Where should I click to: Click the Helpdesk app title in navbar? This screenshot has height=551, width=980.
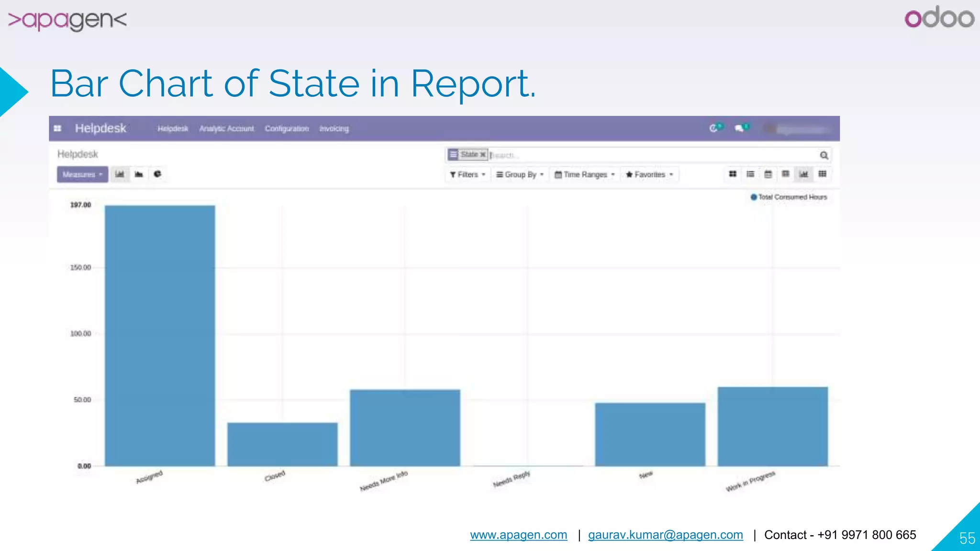point(100,128)
